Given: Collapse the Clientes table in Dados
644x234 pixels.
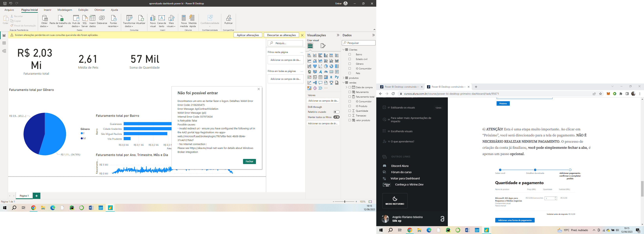Looking at the screenshot, I should [x=344, y=50].
